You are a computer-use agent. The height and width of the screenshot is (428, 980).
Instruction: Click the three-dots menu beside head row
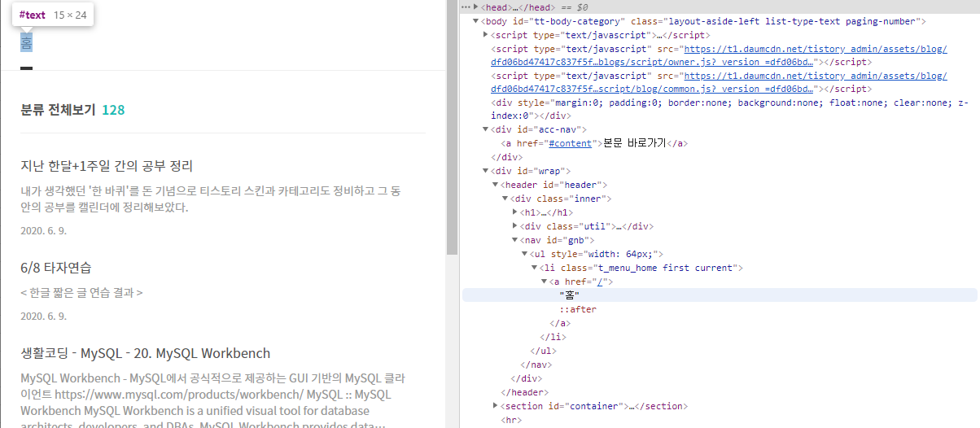point(465,7)
